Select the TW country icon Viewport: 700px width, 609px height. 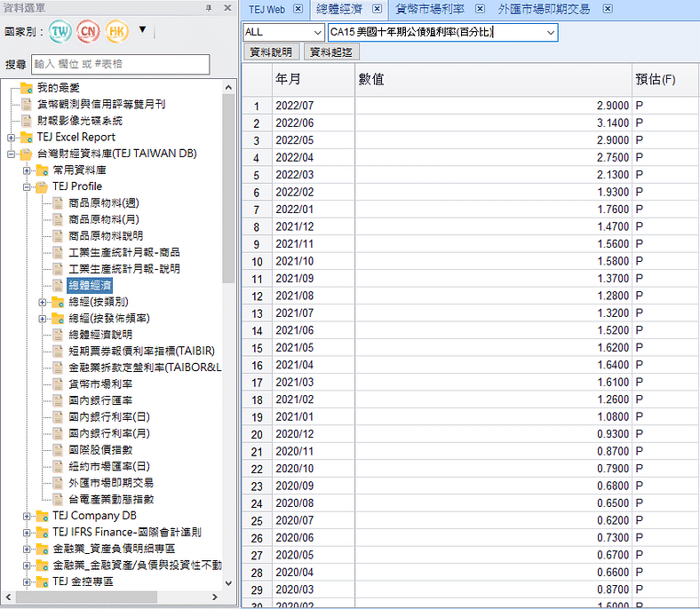click(x=60, y=32)
